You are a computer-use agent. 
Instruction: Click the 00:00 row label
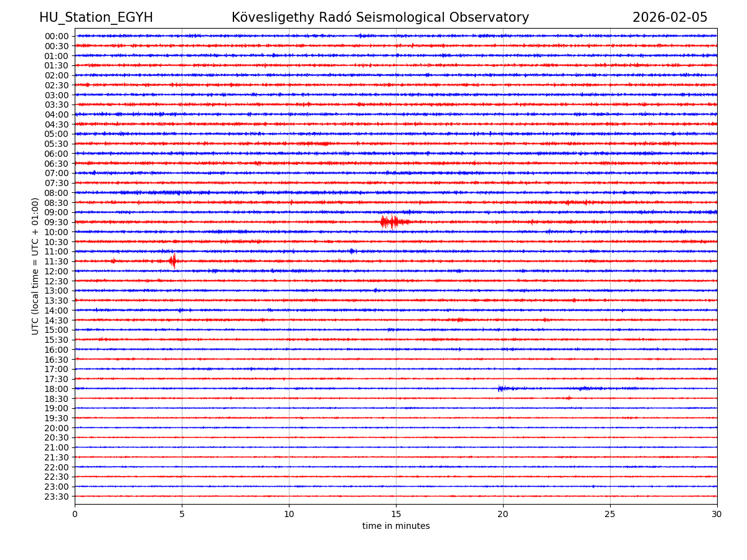(x=56, y=36)
